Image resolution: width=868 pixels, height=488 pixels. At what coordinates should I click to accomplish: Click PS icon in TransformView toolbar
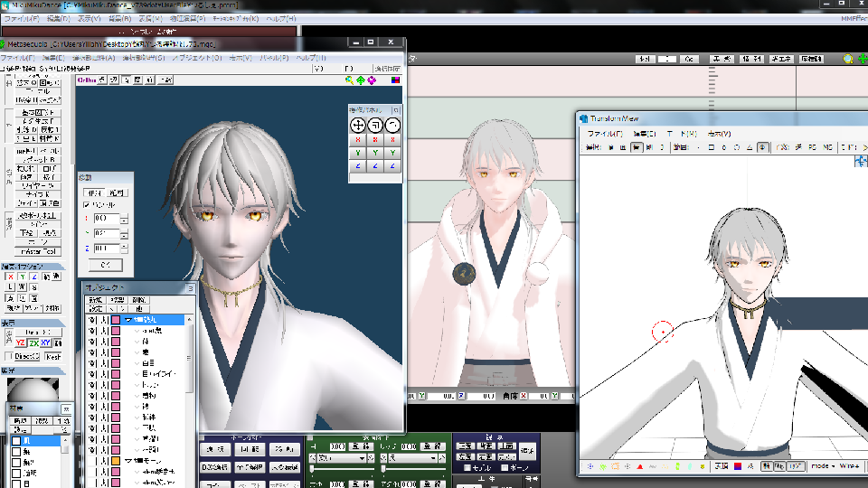[x=812, y=147]
